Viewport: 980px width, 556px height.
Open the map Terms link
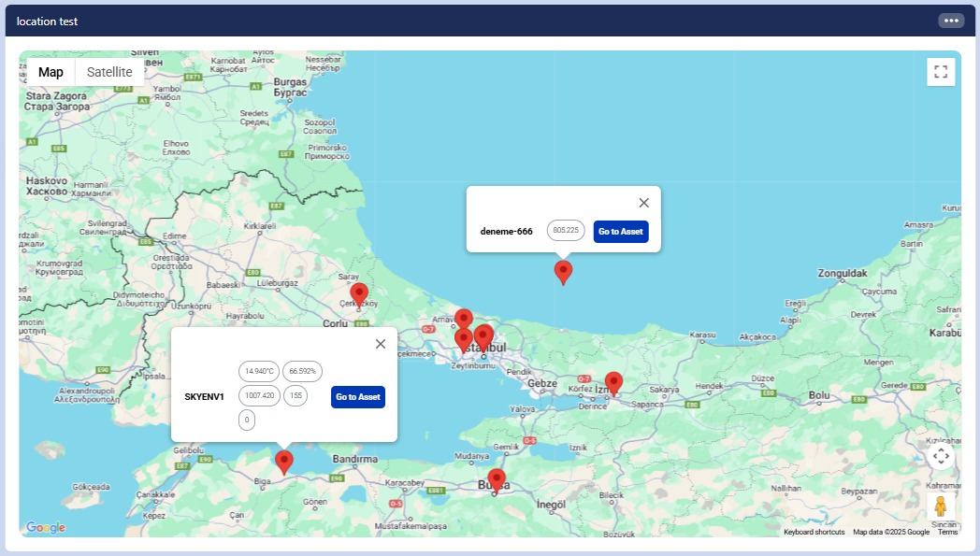pyautogui.click(x=947, y=532)
